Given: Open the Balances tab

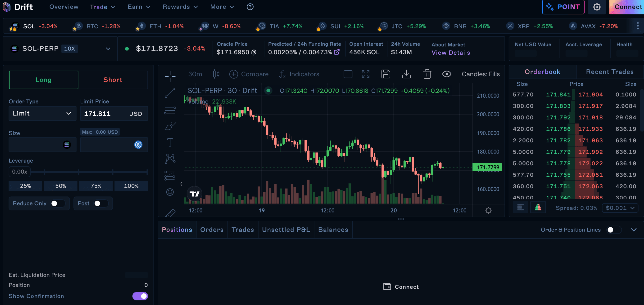Looking at the screenshot, I should [333, 230].
